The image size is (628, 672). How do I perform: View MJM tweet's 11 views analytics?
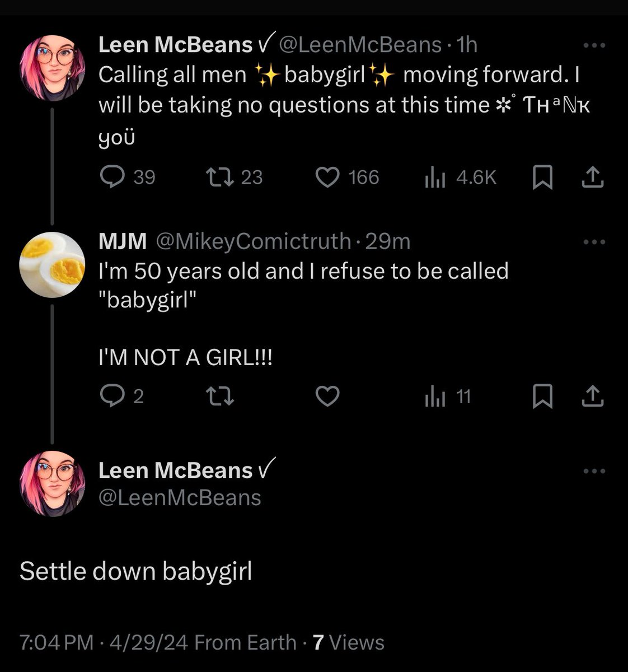tap(434, 396)
